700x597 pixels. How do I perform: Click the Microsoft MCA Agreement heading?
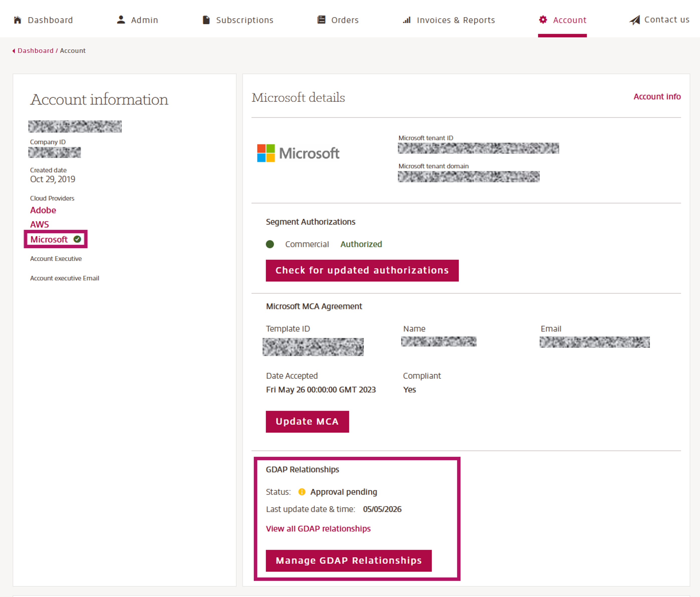314,306
